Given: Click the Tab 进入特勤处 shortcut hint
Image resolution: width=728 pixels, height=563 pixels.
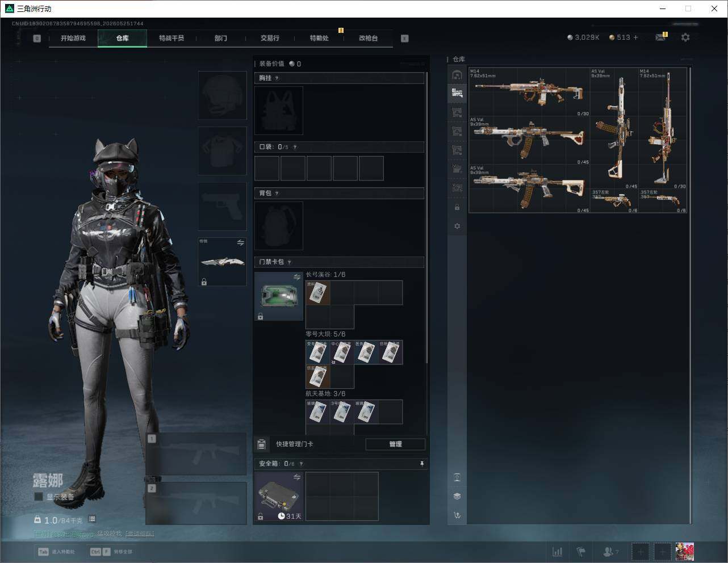Looking at the screenshot, I should coord(56,552).
